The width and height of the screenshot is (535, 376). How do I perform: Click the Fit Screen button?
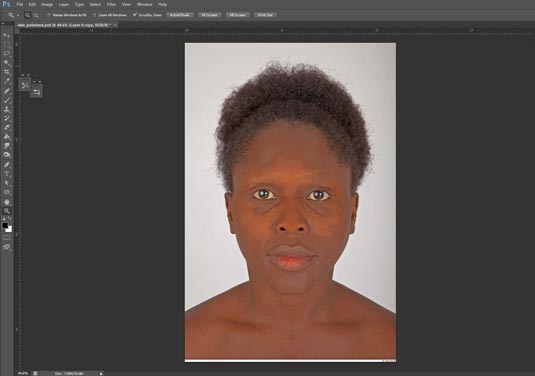pos(209,15)
